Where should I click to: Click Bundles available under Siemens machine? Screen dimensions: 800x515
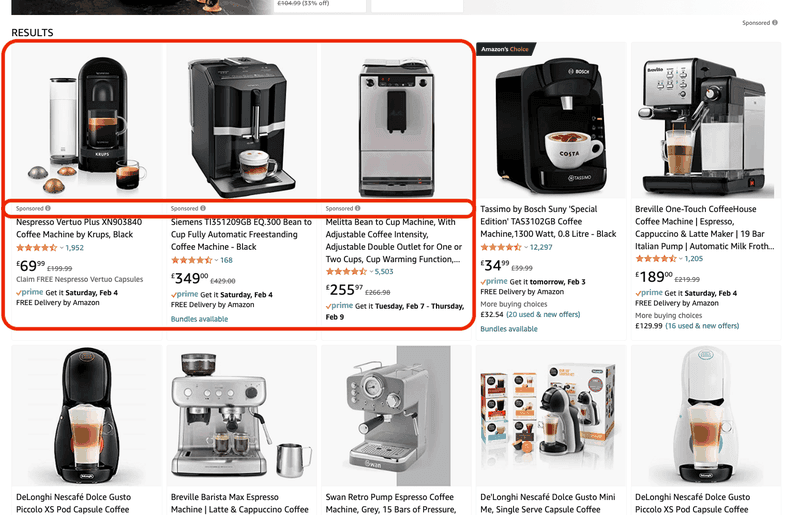pyautogui.click(x=199, y=319)
